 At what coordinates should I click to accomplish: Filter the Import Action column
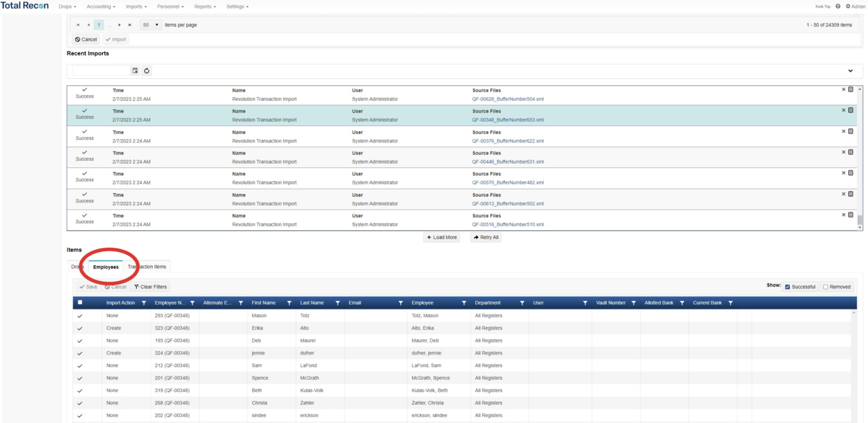tap(144, 303)
